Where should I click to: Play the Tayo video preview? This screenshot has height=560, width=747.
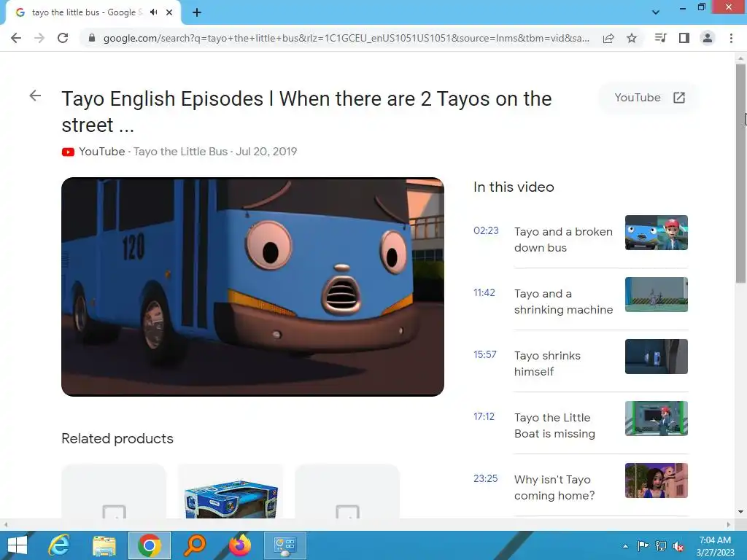point(253,287)
